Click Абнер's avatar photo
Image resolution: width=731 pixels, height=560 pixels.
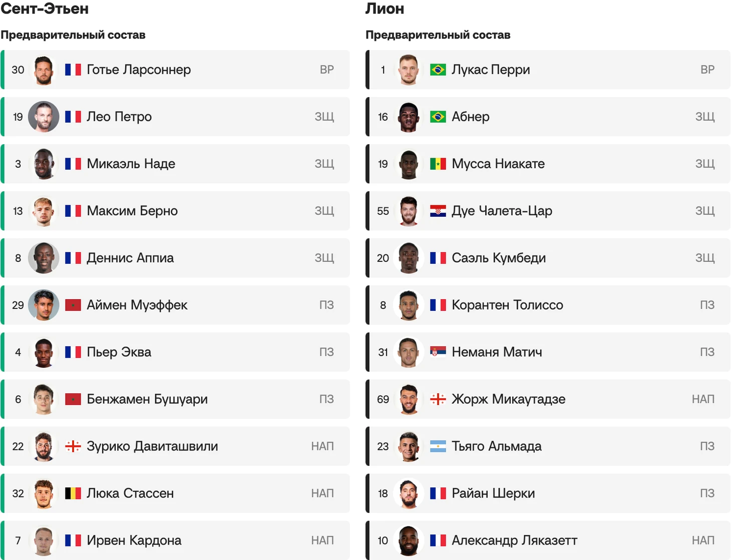point(409,117)
